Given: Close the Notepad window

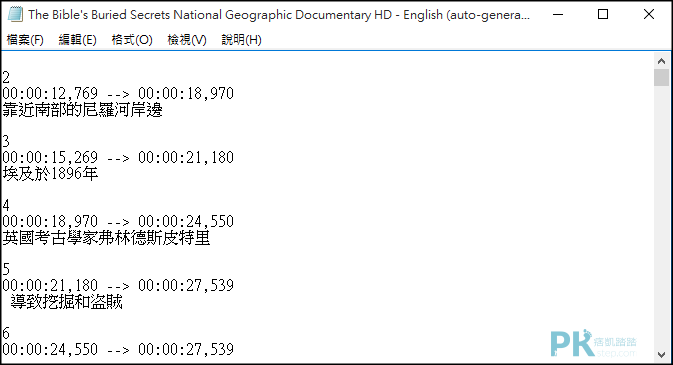Looking at the screenshot, I should 649,15.
